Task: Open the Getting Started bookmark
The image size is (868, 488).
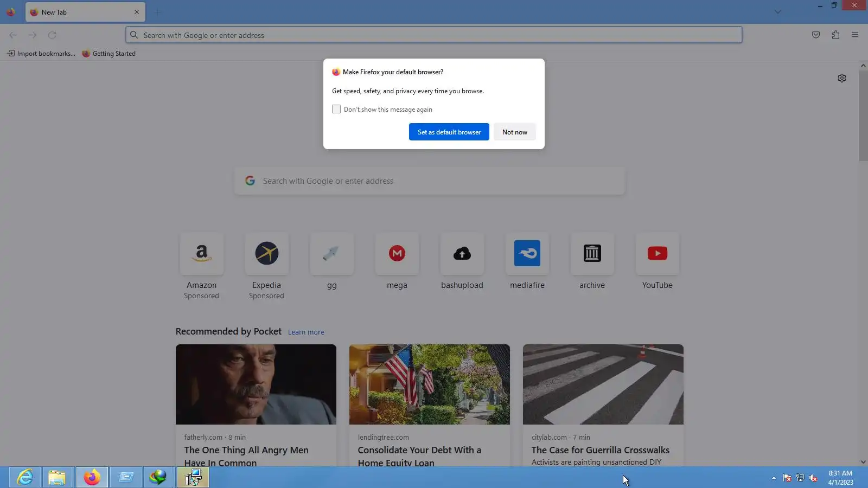Action: 108,54
